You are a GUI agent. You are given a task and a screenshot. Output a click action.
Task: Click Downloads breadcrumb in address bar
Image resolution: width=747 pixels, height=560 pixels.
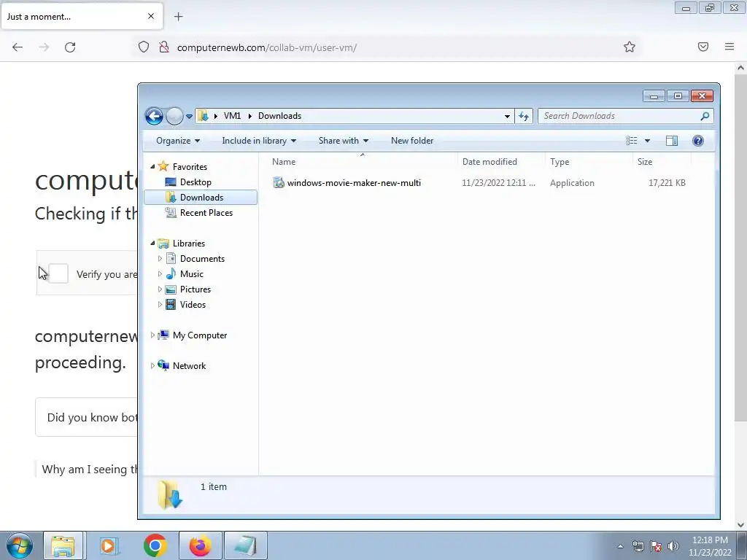pos(279,116)
